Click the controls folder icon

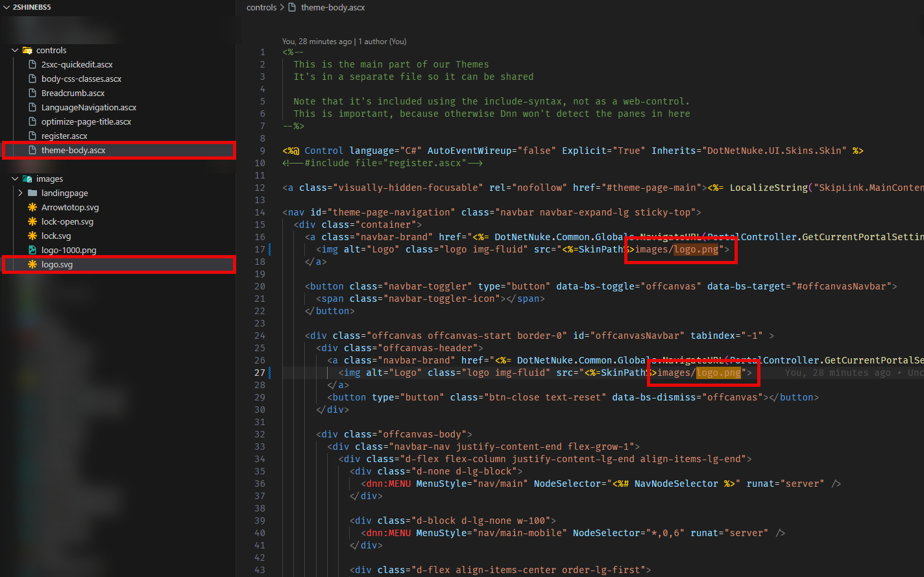pos(27,51)
